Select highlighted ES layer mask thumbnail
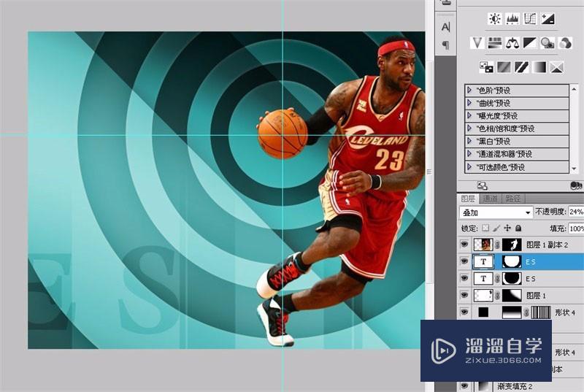This screenshot has height=392, width=584. click(x=512, y=261)
